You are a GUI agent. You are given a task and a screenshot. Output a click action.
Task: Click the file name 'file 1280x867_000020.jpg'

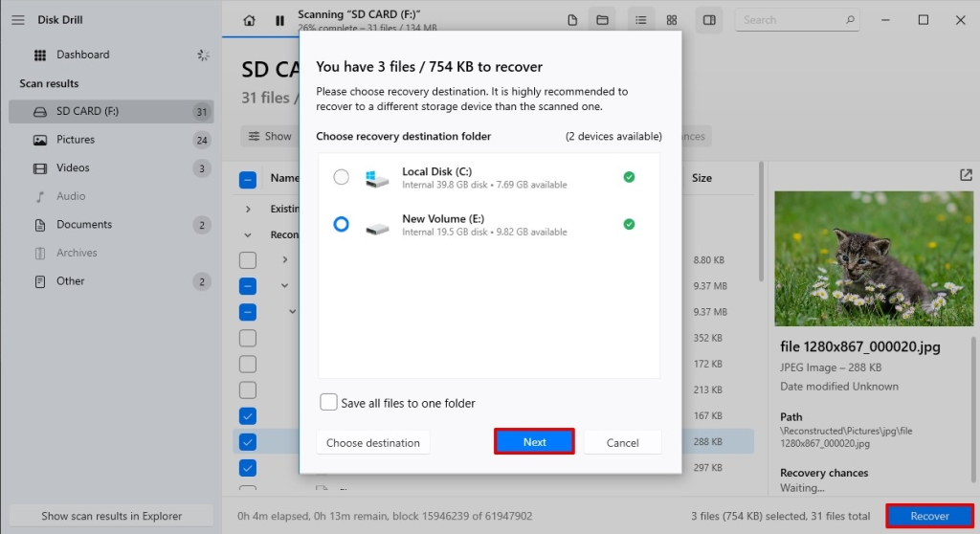[860, 347]
